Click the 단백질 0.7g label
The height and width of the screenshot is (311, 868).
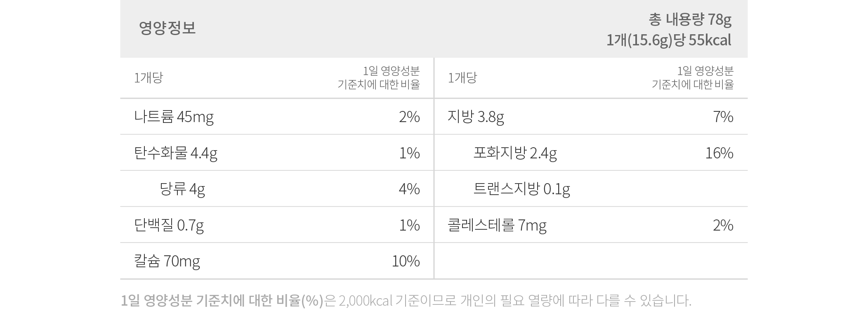169,225
